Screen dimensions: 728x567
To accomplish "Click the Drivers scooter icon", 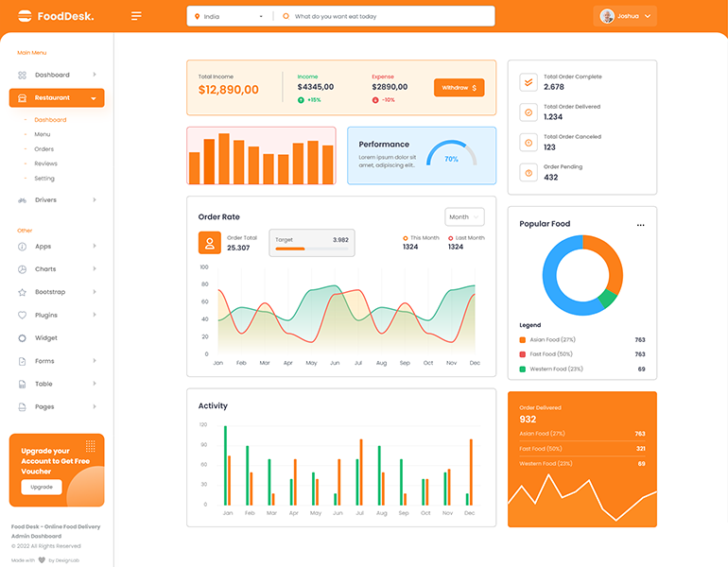I will (x=23, y=200).
